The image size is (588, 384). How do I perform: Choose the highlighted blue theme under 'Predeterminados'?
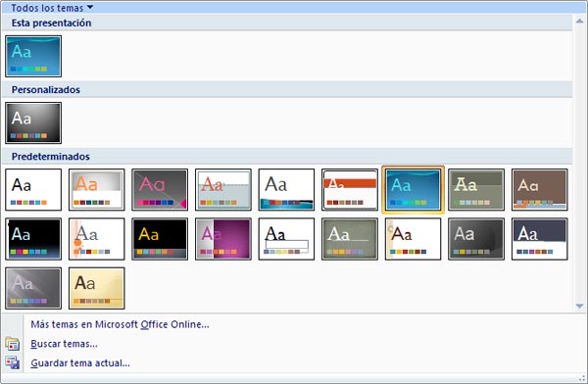coord(413,190)
